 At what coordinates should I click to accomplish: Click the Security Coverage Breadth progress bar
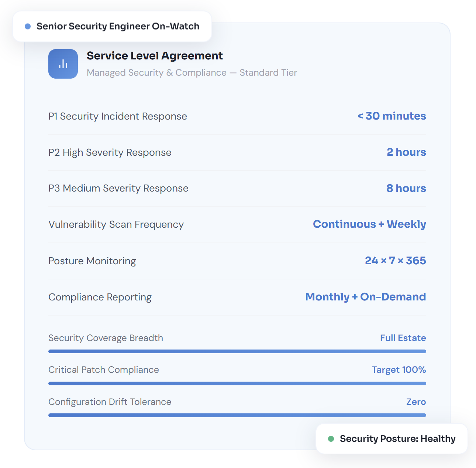pos(237,351)
